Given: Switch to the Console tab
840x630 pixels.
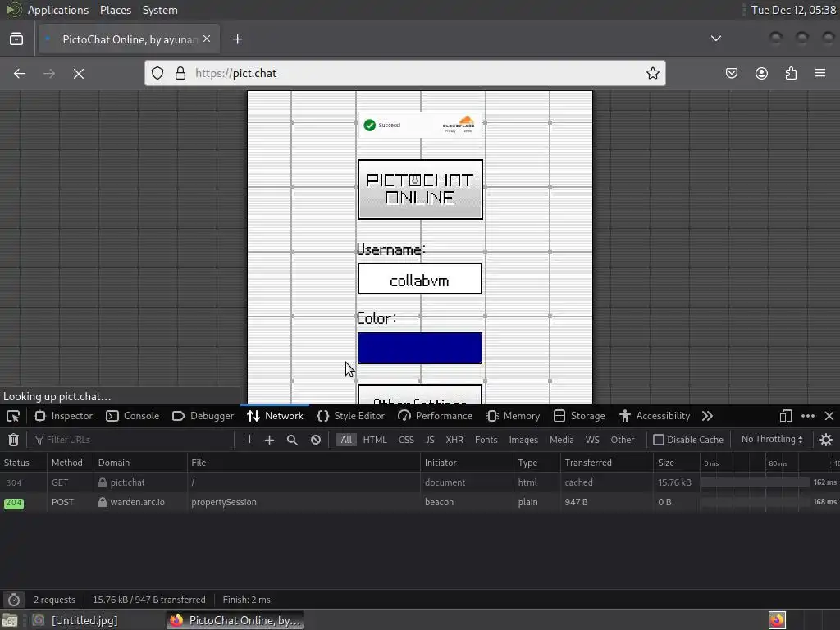Looking at the screenshot, I should (x=132, y=416).
